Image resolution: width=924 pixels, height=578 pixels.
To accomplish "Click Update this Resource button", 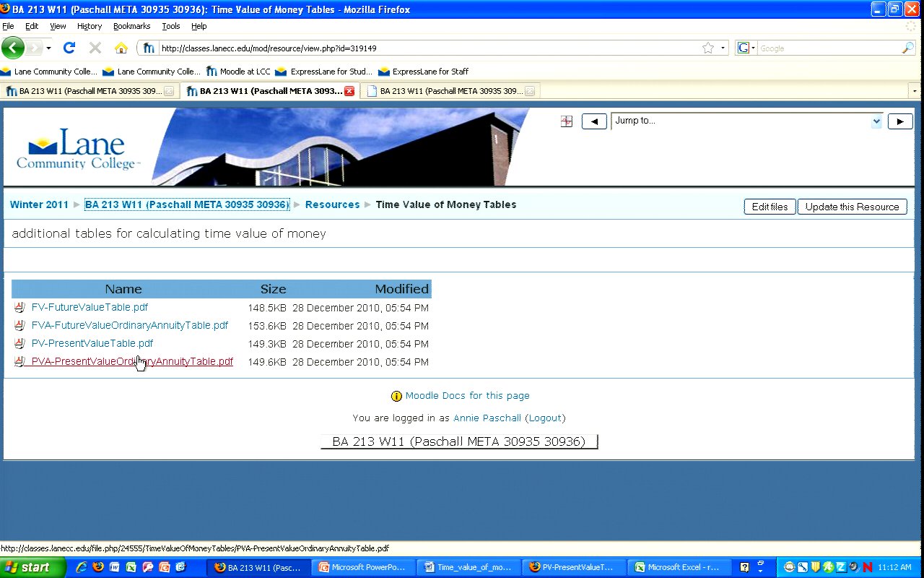I will point(852,207).
